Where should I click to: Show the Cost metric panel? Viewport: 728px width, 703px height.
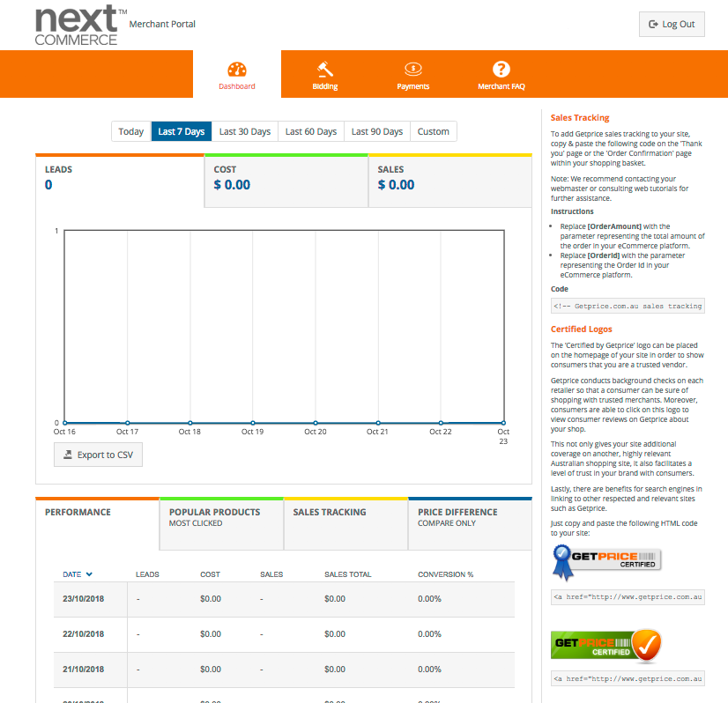click(286, 180)
